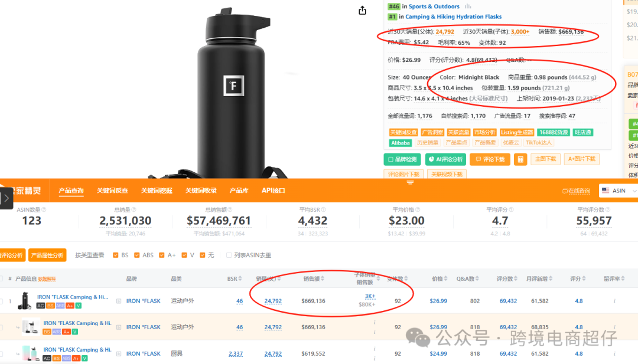Viewport: 638px width, 364px height.
Task: Switch to the 关键词挖掘 tab
Action: tap(157, 191)
